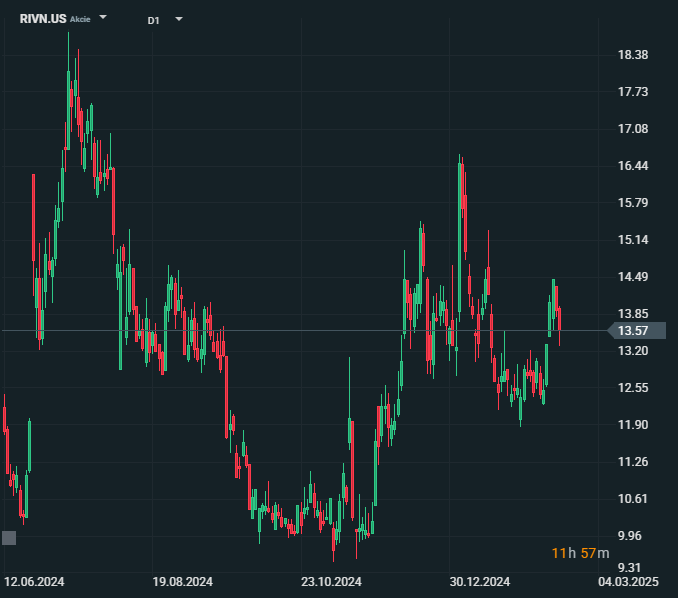This screenshot has width=678, height=598.
Task: Click the 11.90 price axis label
Action: [x=633, y=425]
